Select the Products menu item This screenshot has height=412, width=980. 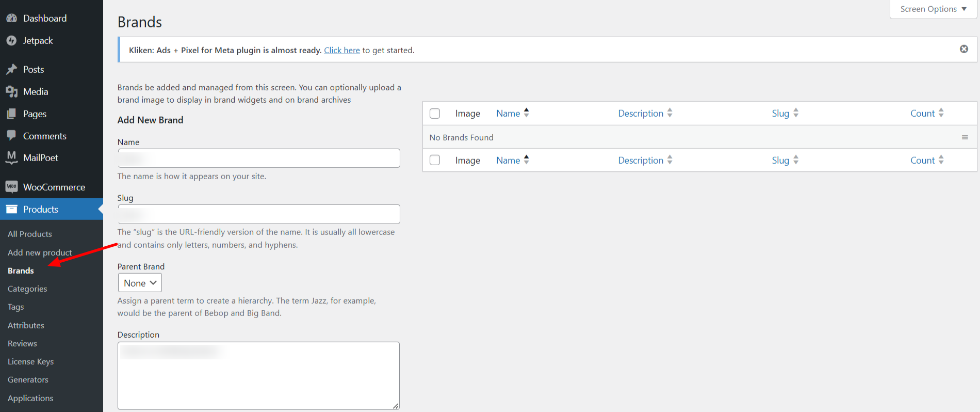tap(41, 209)
